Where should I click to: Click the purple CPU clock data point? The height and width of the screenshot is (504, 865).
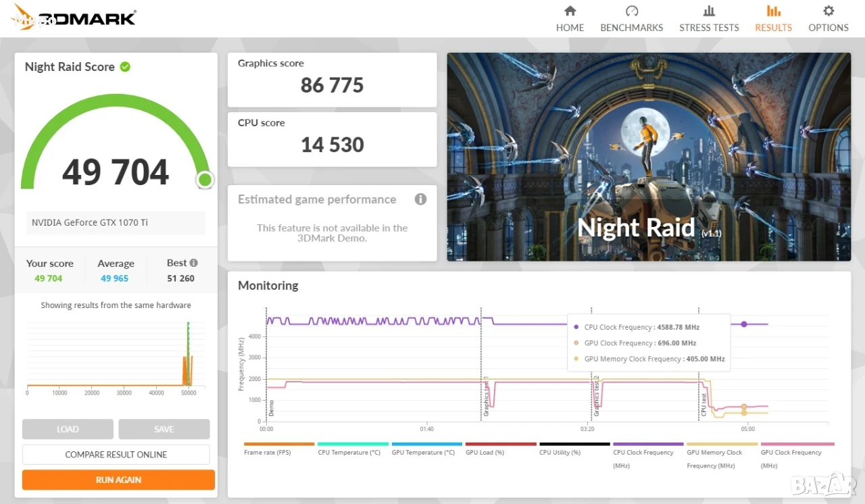[744, 324]
